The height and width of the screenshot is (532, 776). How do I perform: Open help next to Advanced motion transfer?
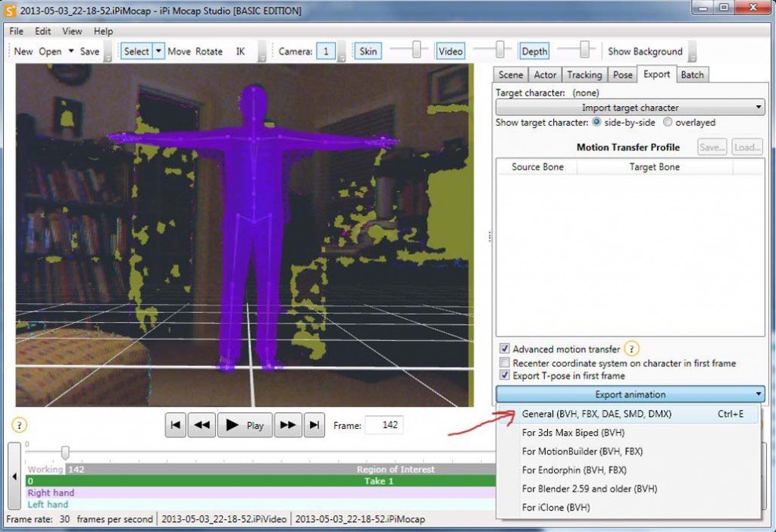(x=631, y=349)
